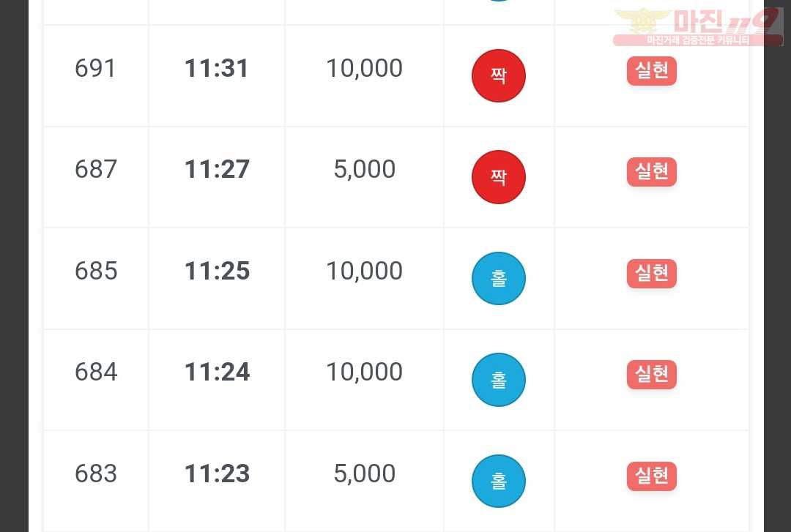
Task: Click the 실현 badge in row 684
Action: 651,375
